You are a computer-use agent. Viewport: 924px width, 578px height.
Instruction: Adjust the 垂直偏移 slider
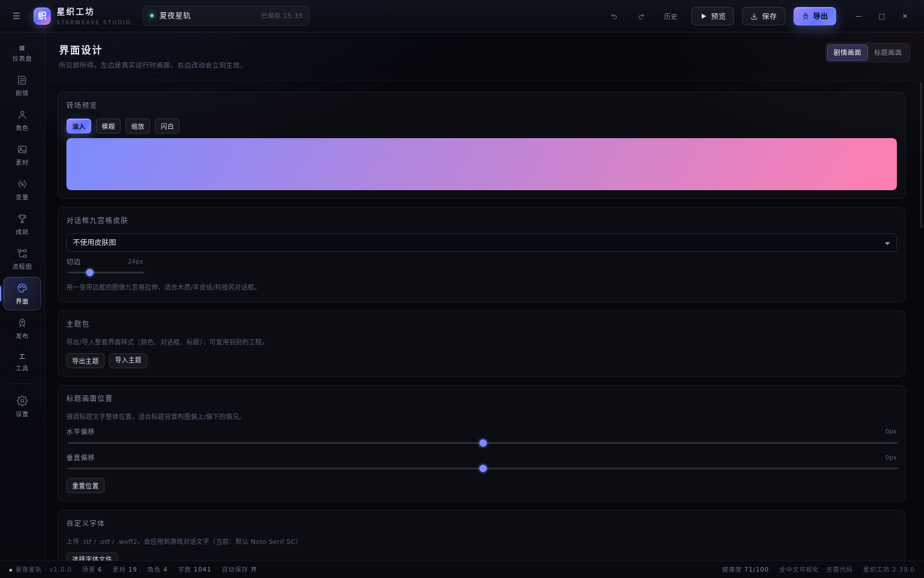coord(483,468)
